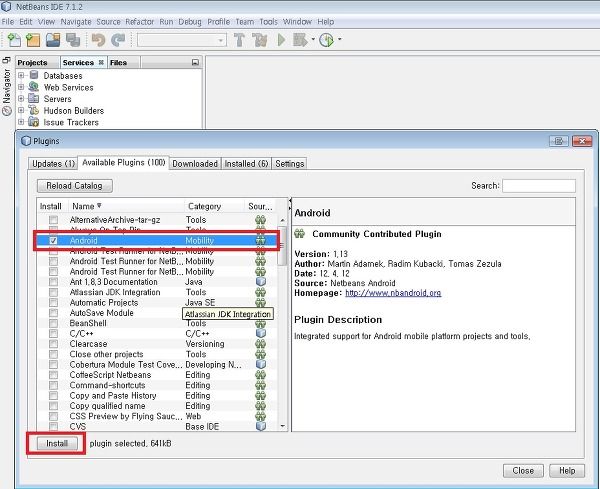Screen dimensions: 600x489
Task: Click the plugin list scrollbar thumb
Action: [x=282, y=246]
